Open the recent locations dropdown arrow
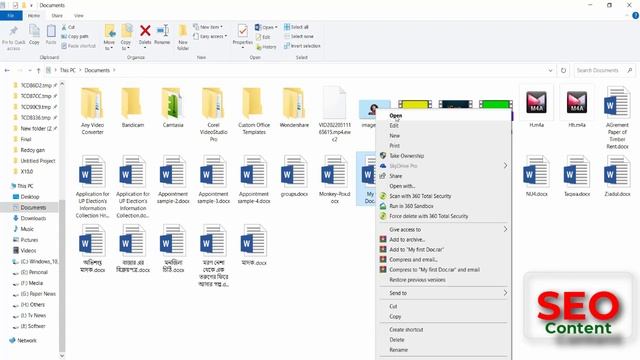The width and height of the screenshot is (640, 360). tap(29, 70)
